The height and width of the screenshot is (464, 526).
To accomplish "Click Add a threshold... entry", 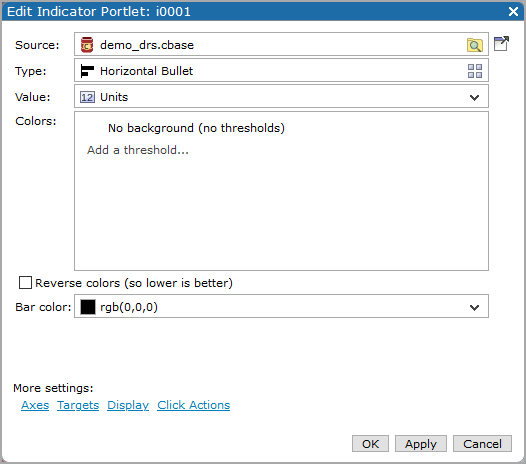I will [x=138, y=150].
